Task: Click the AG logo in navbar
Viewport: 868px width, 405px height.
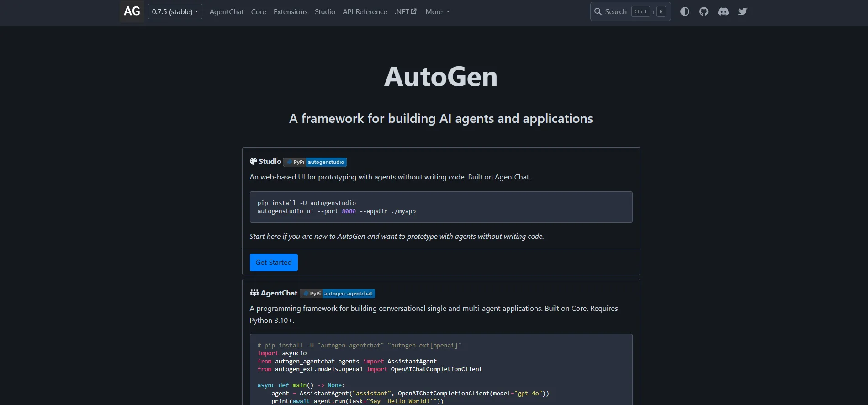Action: click(x=132, y=11)
